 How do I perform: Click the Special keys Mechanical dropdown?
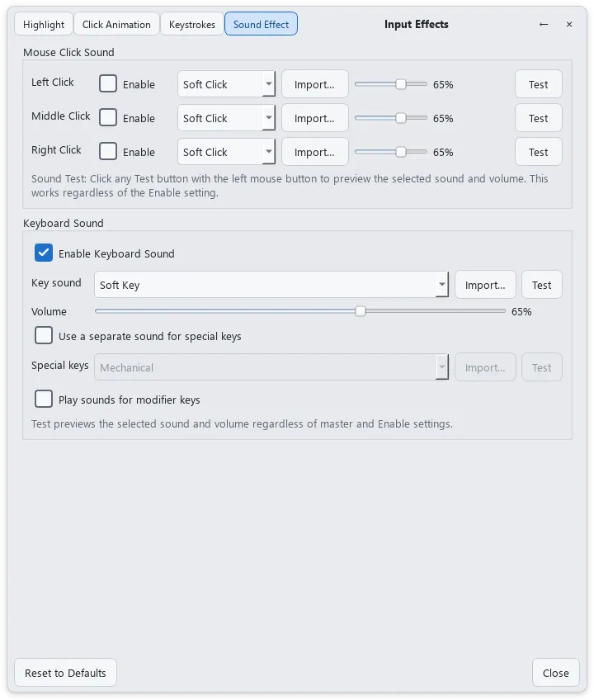click(x=271, y=367)
